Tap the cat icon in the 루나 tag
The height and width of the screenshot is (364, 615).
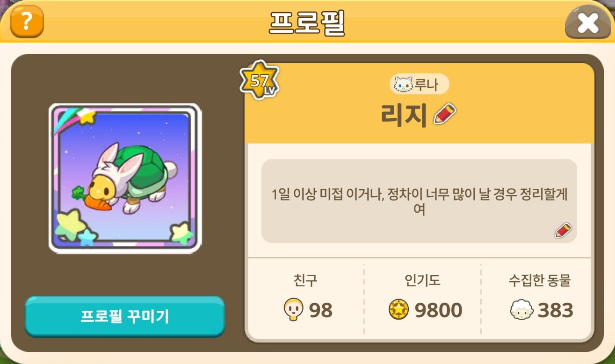click(x=404, y=84)
